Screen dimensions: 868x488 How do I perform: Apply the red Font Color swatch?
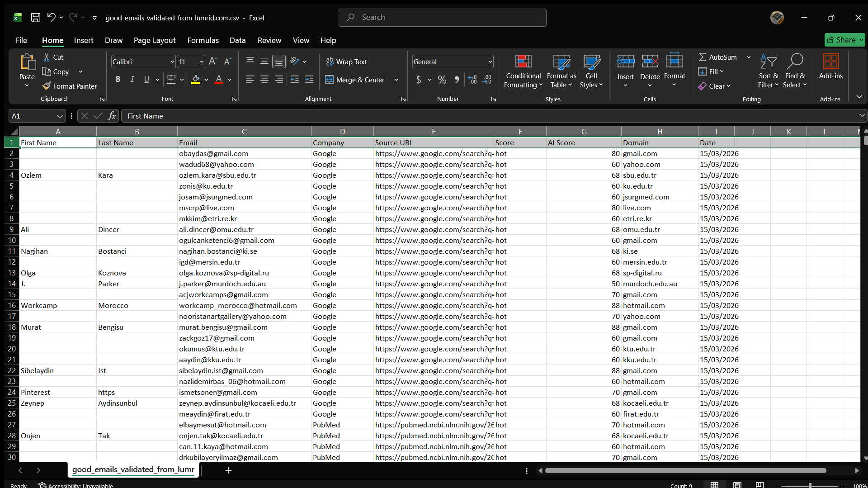219,80
